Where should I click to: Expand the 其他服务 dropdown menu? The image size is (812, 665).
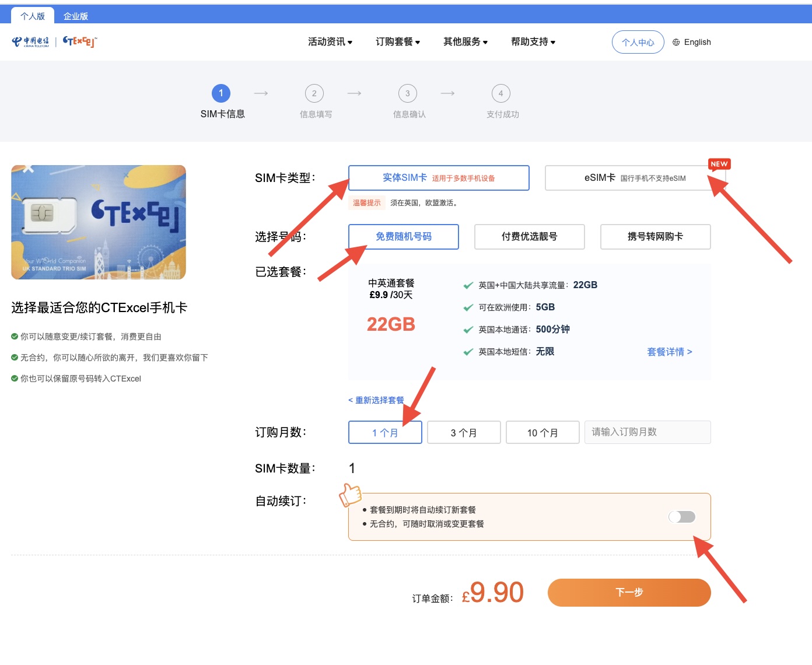pyautogui.click(x=466, y=42)
